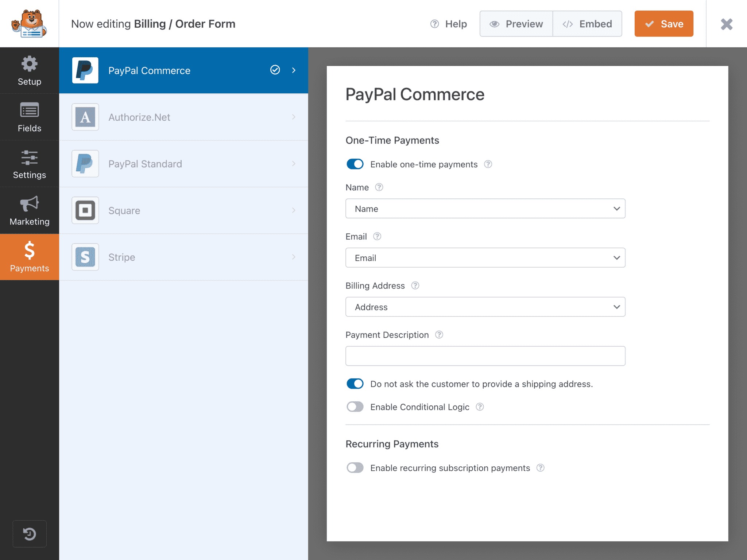Expand PayPal Commerce chevron arrow
Viewport: 747px width, 560px height.
coord(294,70)
